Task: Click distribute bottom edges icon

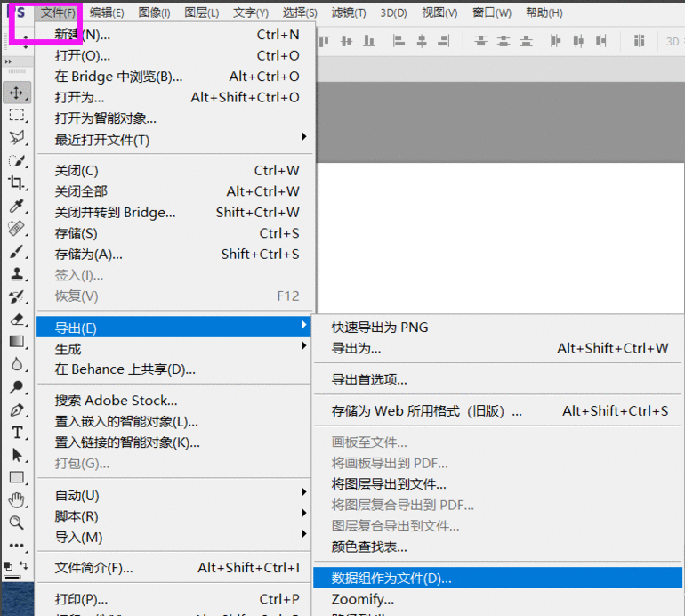Action: click(x=526, y=41)
